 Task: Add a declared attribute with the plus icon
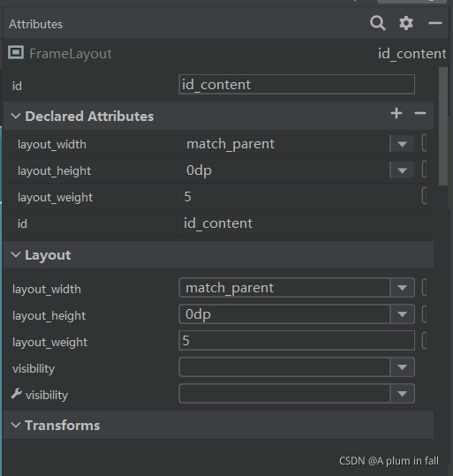click(396, 113)
